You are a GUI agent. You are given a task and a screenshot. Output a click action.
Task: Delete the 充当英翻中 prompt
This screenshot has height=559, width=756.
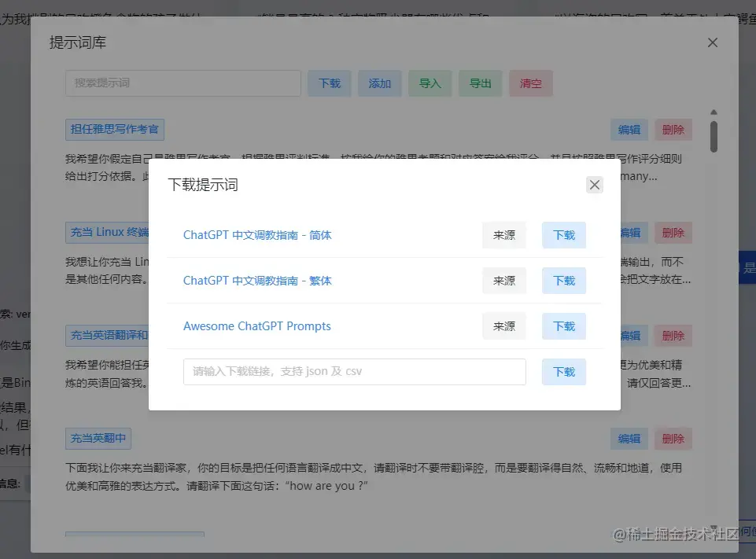pos(673,439)
